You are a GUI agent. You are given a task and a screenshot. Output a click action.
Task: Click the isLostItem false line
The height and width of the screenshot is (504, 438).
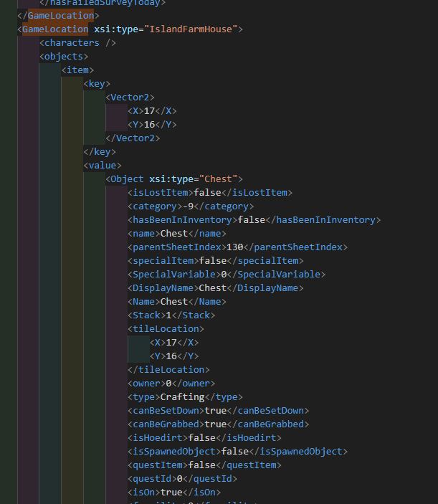[x=209, y=193]
